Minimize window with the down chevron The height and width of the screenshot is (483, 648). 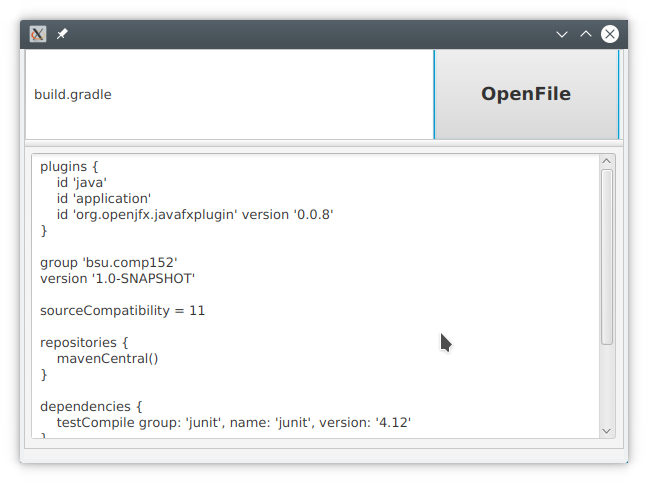562,34
